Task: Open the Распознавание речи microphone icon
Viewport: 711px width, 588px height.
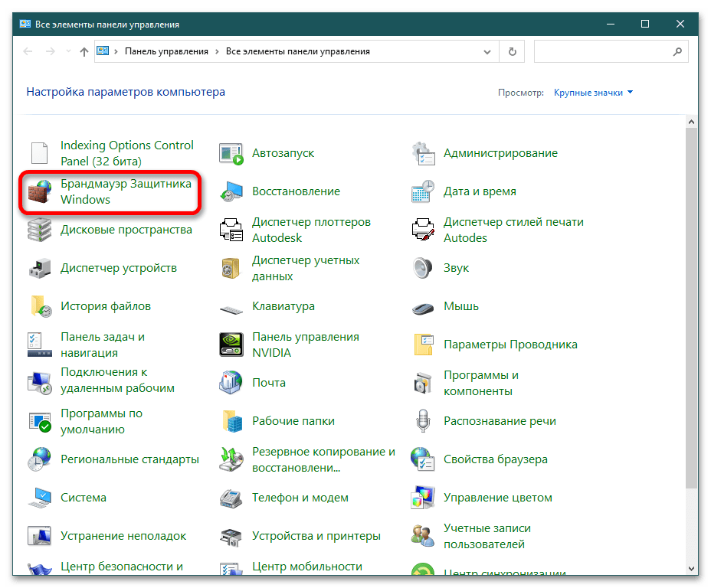Action: [x=423, y=421]
